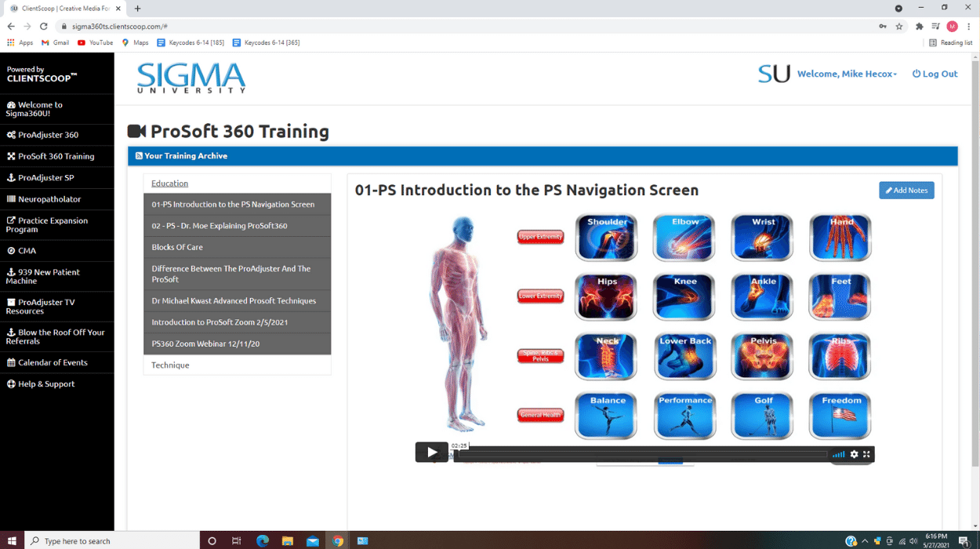This screenshot has width=980, height=549.
Task: Open Help & Support in sidebar
Action: point(56,384)
